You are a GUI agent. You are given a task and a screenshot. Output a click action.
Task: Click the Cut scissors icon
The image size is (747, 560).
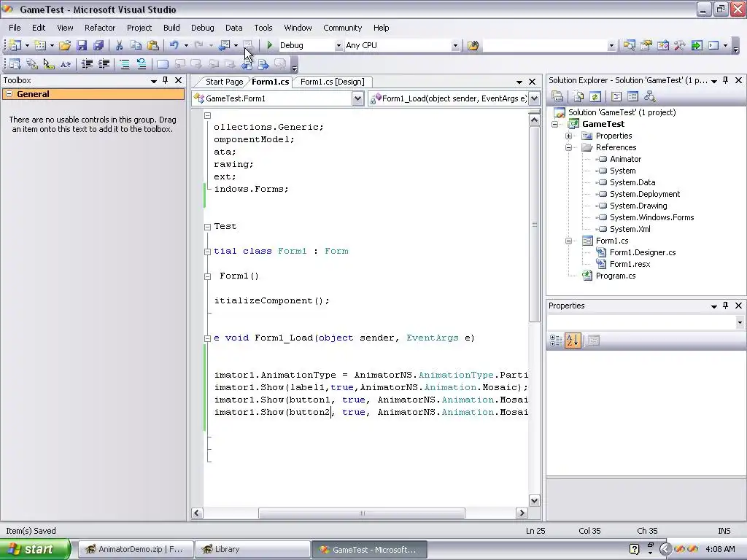coord(119,45)
